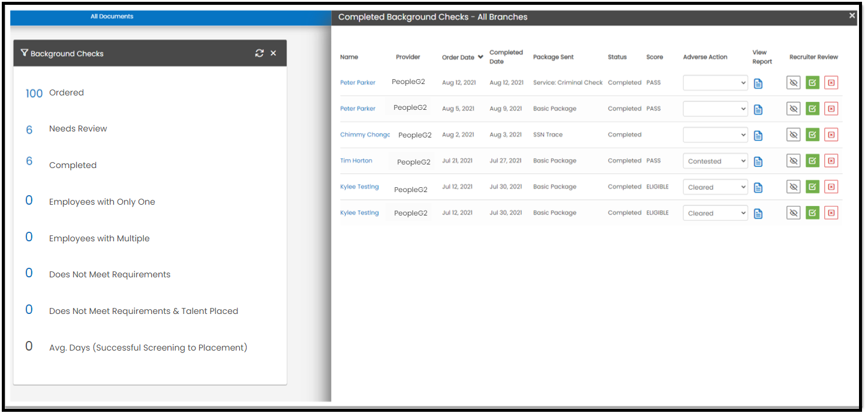
Task: Click the filter icon beside Background Checks
Action: (24, 53)
